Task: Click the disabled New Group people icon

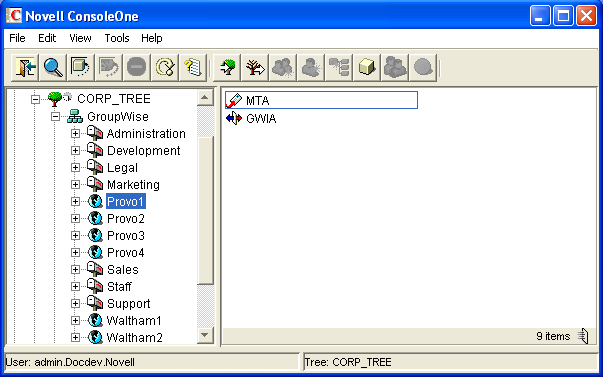Action: coord(283,67)
